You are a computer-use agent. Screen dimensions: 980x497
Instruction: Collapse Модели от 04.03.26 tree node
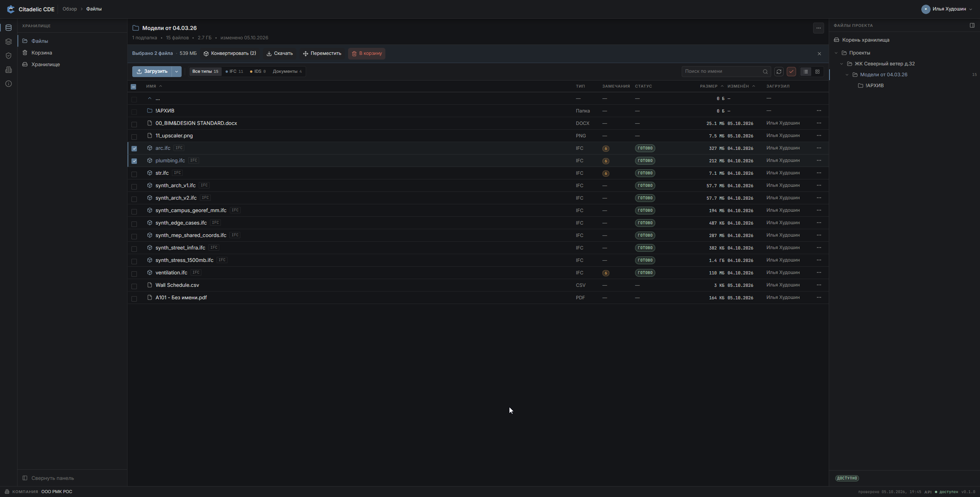tap(847, 75)
